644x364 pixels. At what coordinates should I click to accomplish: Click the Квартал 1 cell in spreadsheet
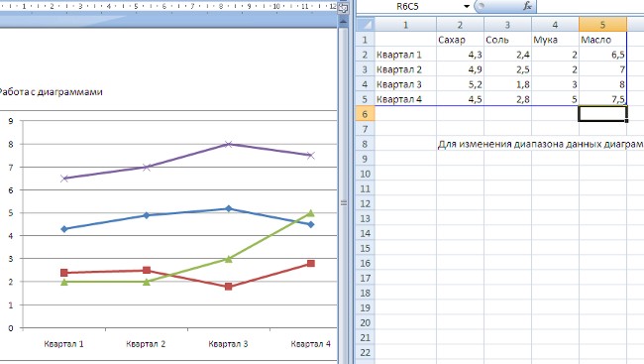405,55
